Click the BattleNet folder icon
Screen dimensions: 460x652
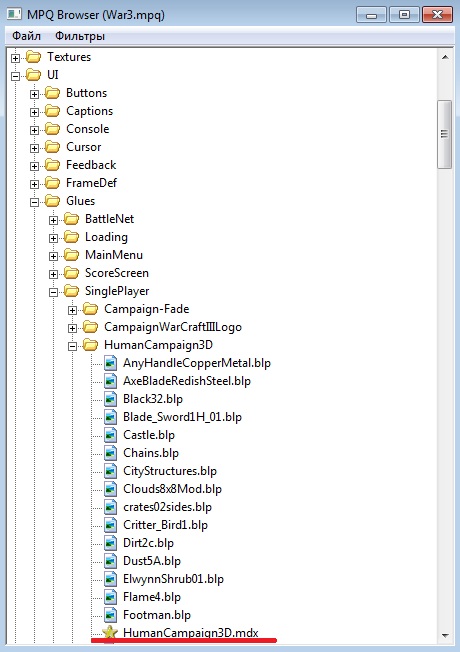tap(72, 219)
